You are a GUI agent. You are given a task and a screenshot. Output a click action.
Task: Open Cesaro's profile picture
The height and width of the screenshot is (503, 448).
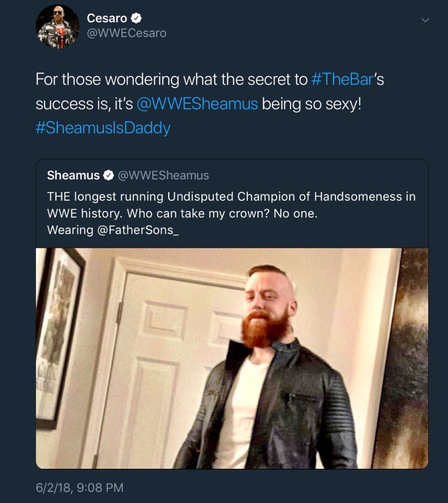57,26
